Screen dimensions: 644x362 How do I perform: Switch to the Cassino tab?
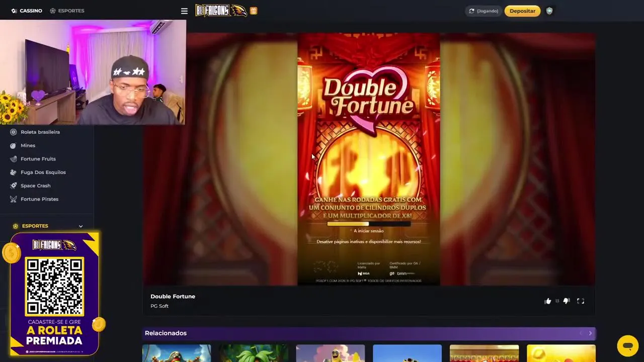27,11
